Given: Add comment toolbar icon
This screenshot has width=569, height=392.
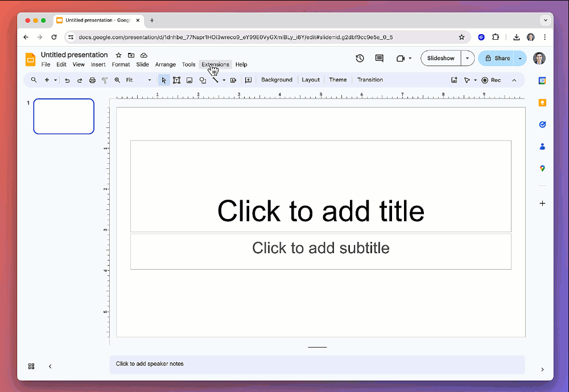Looking at the screenshot, I should click(248, 80).
